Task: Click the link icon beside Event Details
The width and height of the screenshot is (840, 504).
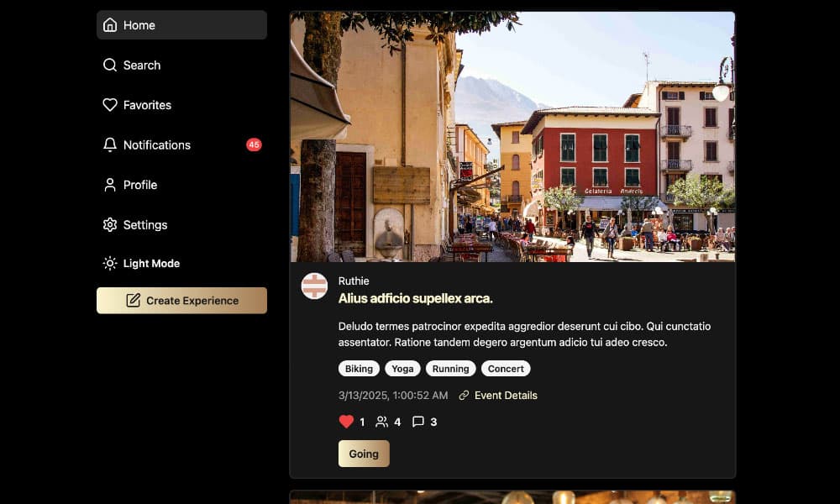Action: coord(464,396)
